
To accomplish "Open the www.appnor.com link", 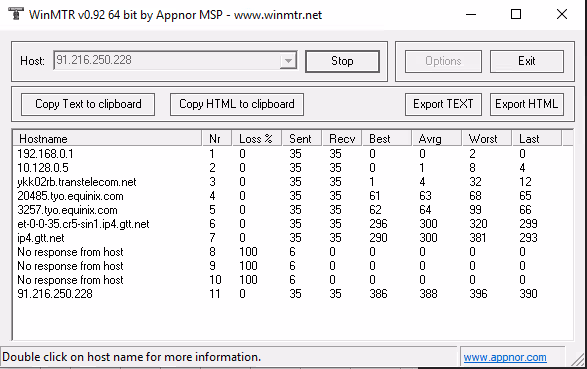I will pos(505,357).
